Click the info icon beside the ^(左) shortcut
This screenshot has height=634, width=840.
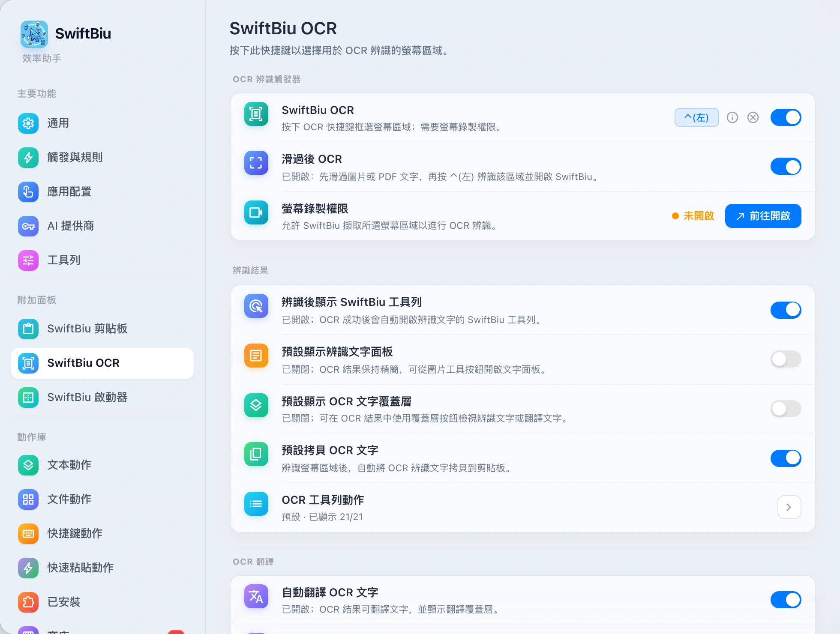pos(732,117)
